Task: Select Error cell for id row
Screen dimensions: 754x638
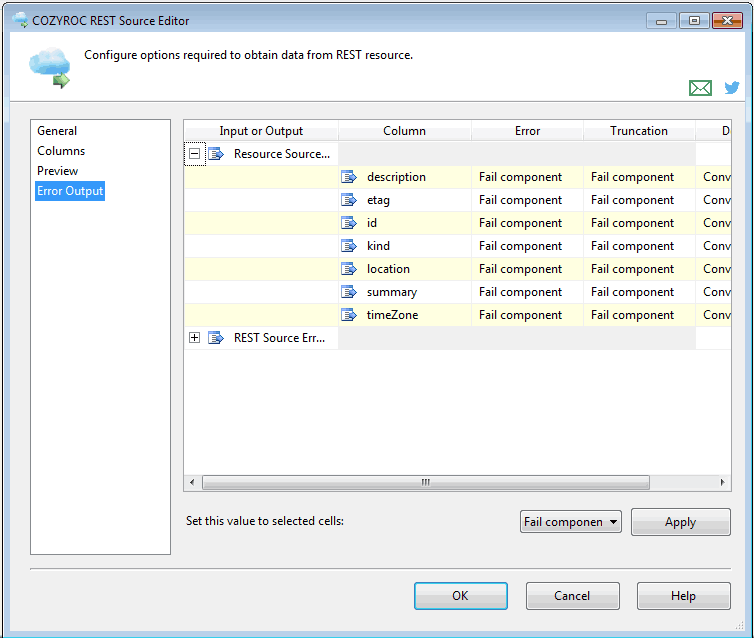Action: coord(528,223)
